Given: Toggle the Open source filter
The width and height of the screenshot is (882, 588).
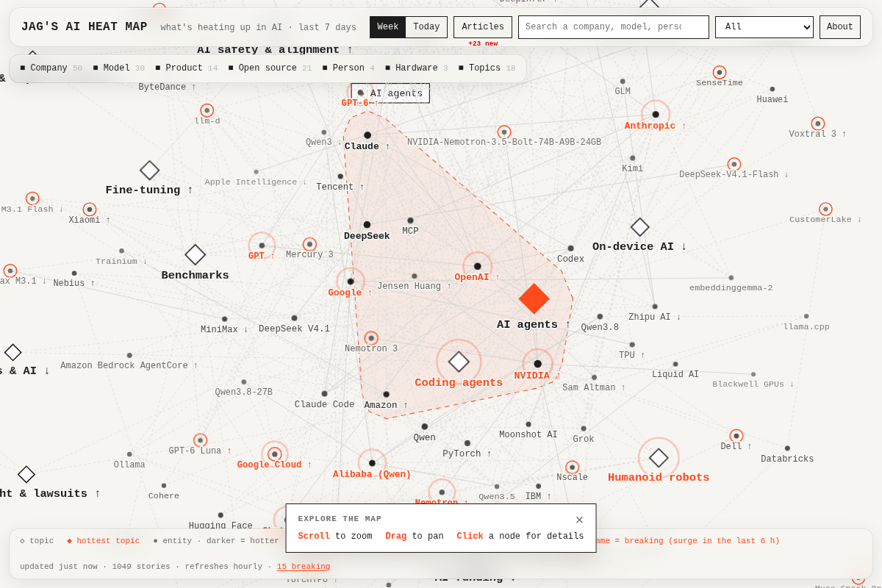Looking at the screenshot, I should pyautogui.click(x=270, y=68).
